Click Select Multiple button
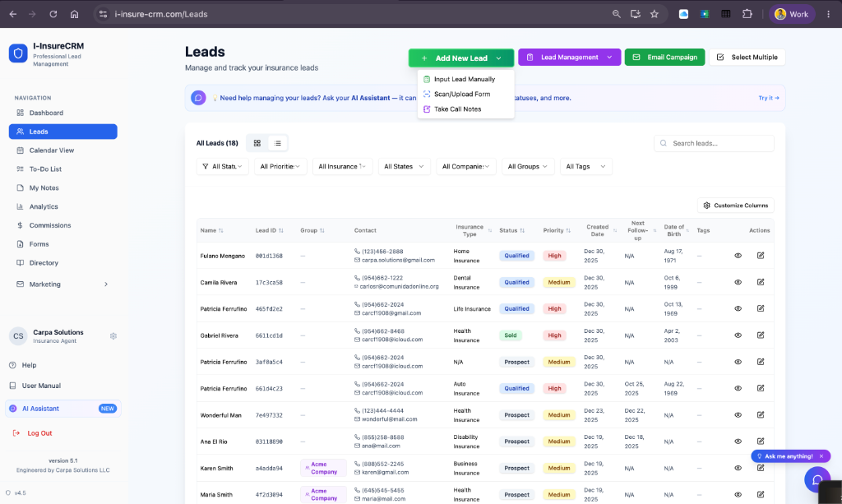This screenshot has width=842, height=504. (x=747, y=57)
